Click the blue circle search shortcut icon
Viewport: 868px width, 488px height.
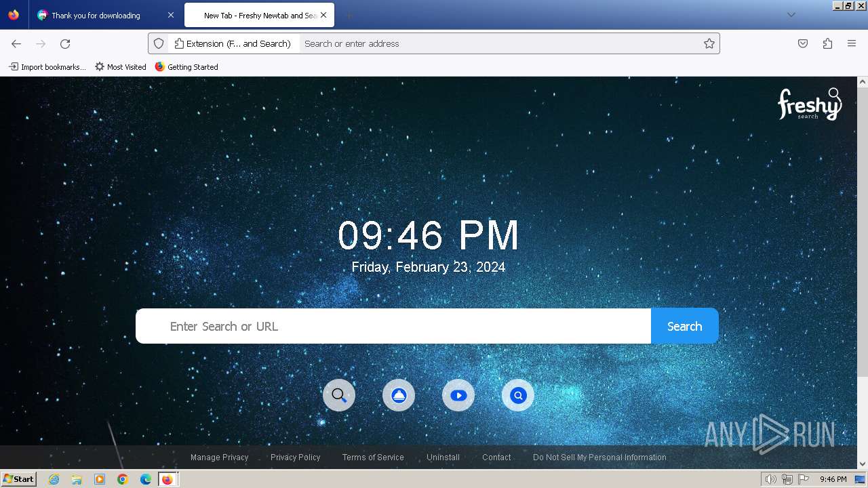point(518,395)
